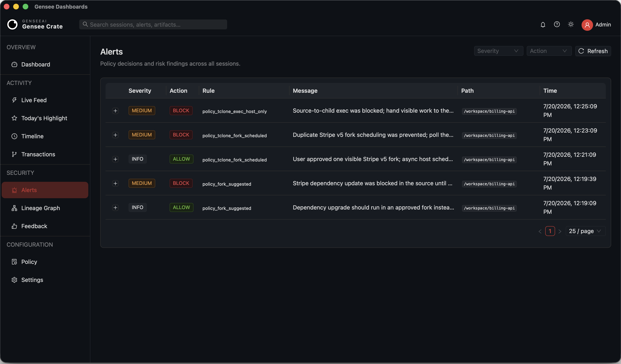Click the Settings gear icon

(x=14, y=280)
